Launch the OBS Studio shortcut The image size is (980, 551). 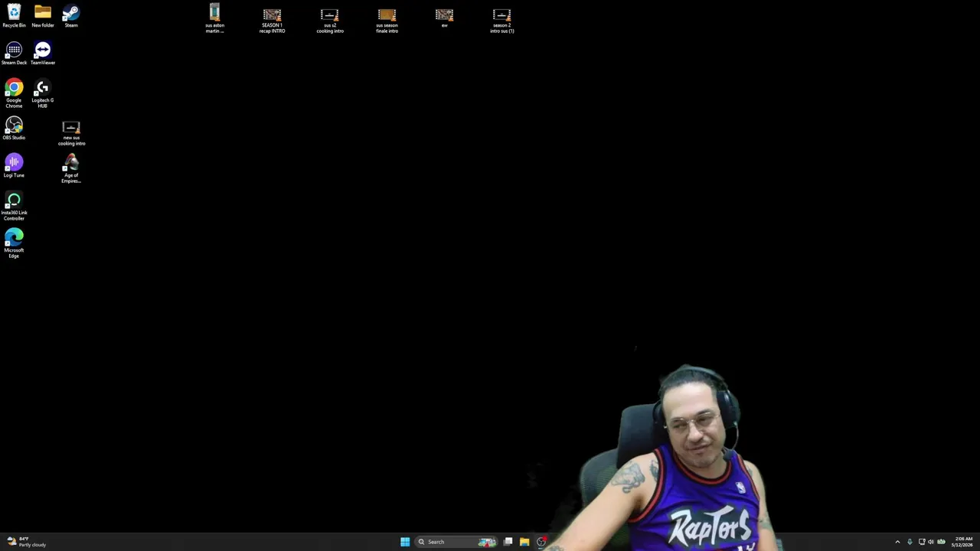(x=14, y=129)
